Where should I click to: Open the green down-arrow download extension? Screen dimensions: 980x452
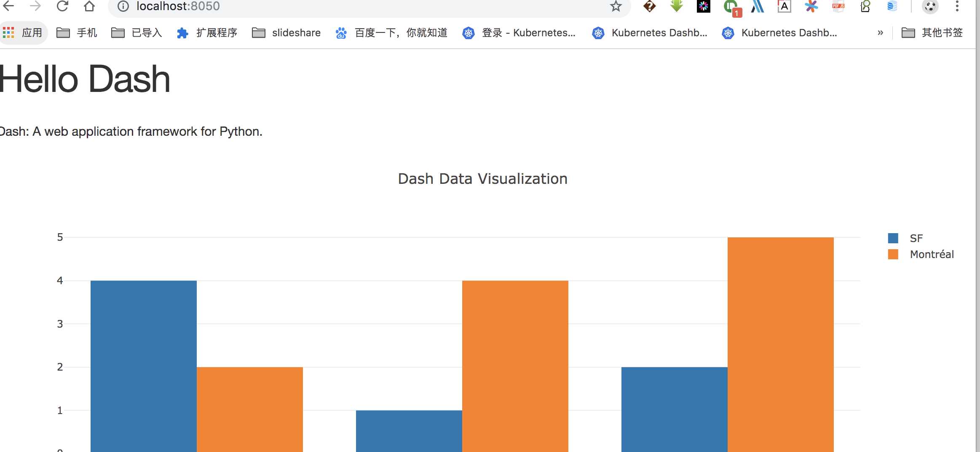point(676,6)
